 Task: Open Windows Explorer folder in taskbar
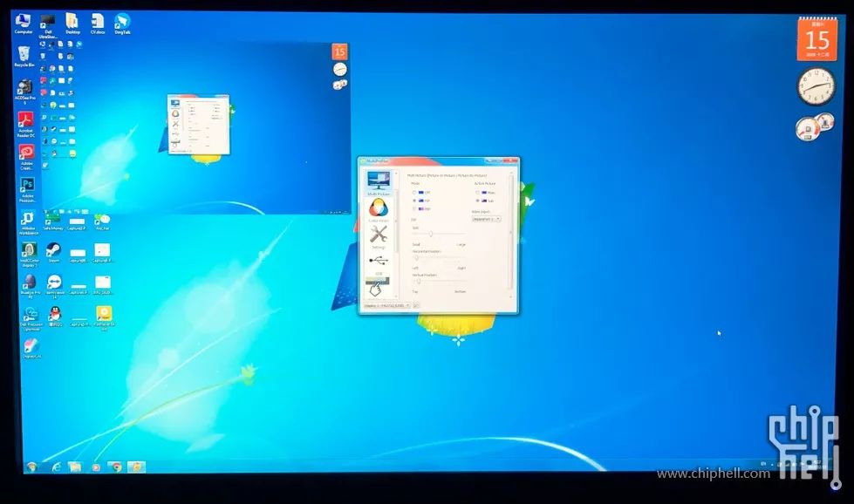pyautogui.click(x=75, y=467)
